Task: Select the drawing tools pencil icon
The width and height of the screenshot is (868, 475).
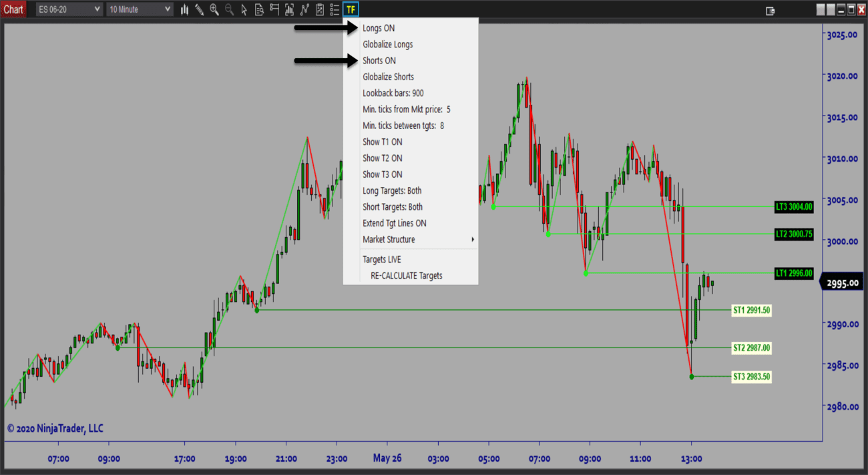Action: tap(199, 9)
